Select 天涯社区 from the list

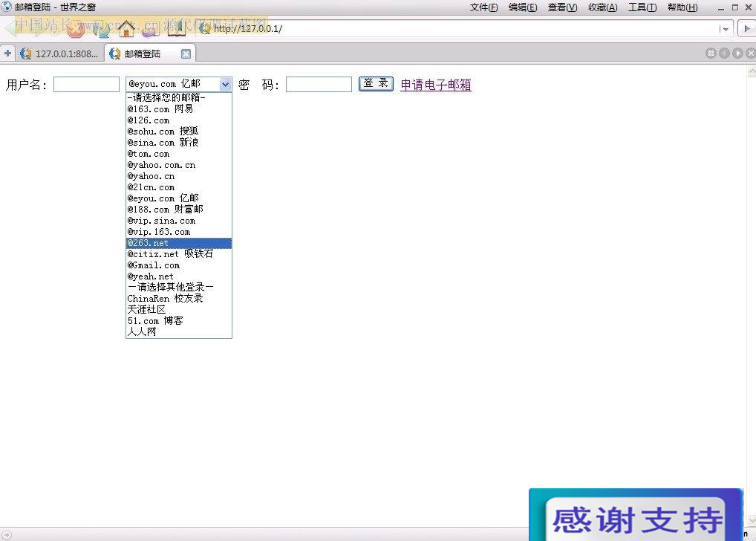coord(179,310)
